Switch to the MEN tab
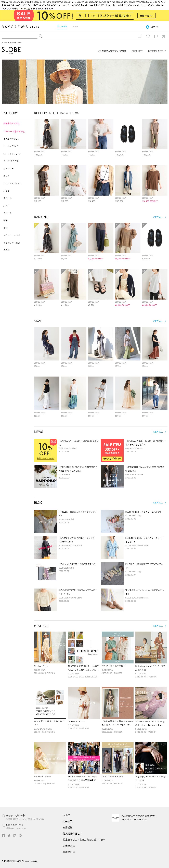This screenshot has width=169, height=868. 75,26
